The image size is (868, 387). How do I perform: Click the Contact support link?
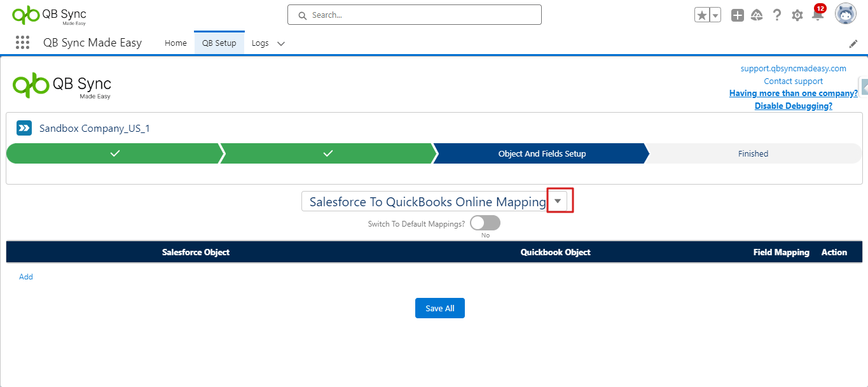pyautogui.click(x=793, y=81)
